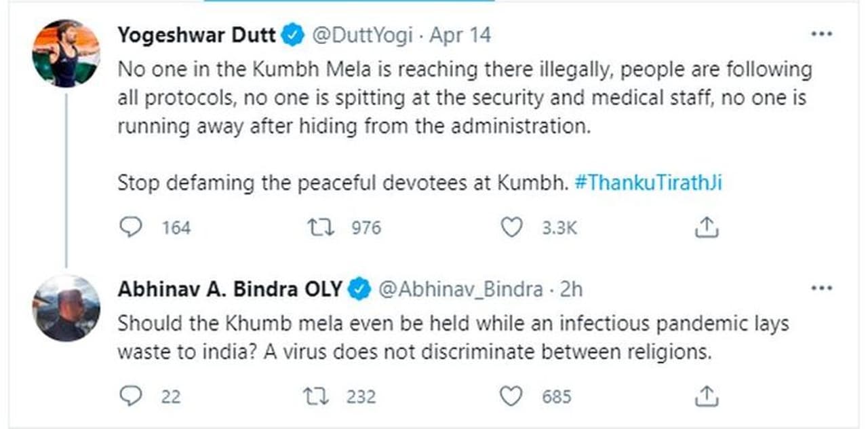Open more options on Abhinav Bindra's tweet
The height and width of the screenshot is (429, 868).
click(x=821, y=289)
